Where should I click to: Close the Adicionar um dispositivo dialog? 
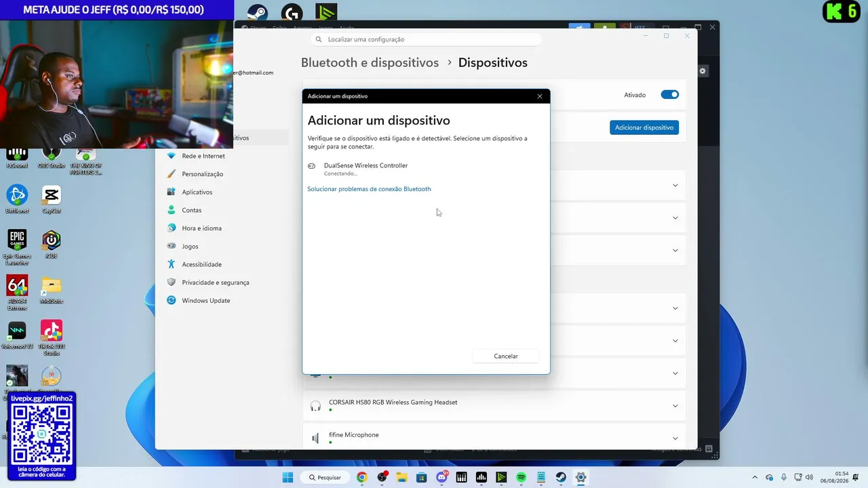coord(540,96)
